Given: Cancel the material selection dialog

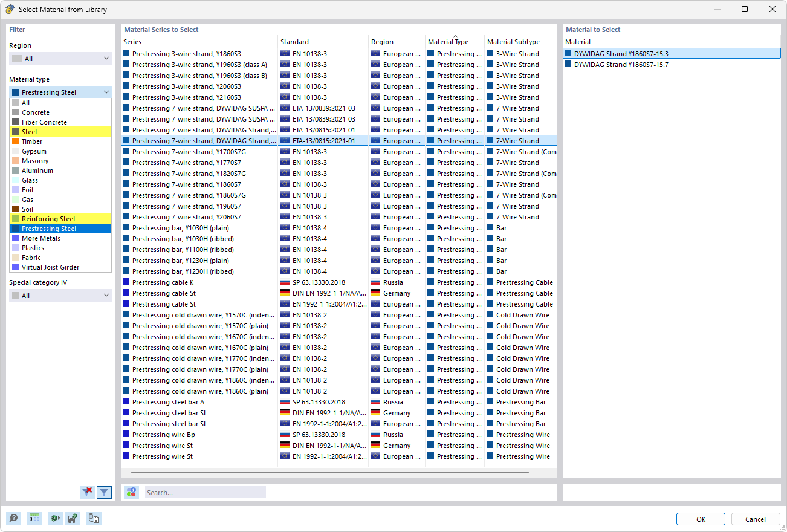Looking at the screenshot, I should pos(756,519).
